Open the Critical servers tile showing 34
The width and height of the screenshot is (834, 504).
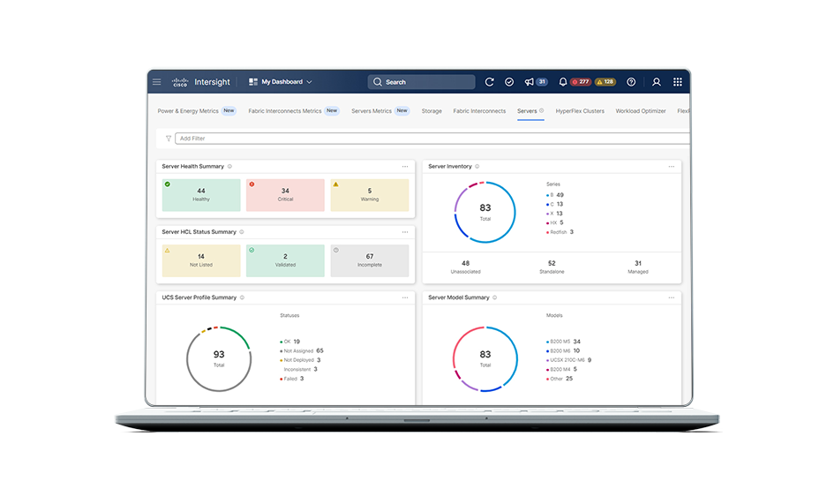click(x=285, y=194)
